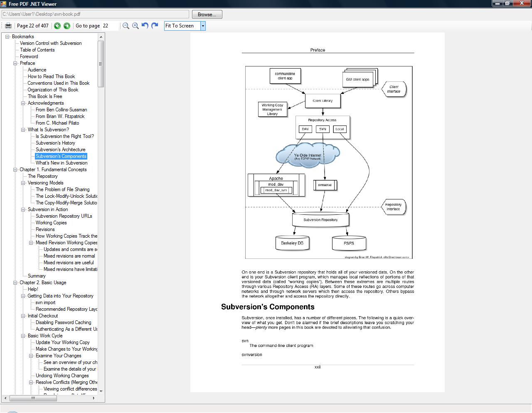Click bookmarks panel scroll down arrow
Image resolution: width=532 pixels, height=413 pixels.
tap(101, 391)
